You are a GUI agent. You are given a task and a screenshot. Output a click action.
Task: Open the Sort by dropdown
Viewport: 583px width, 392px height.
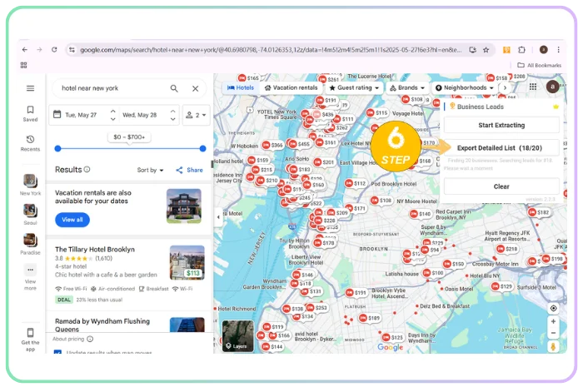pyautogui.click(x=150, y=170)
